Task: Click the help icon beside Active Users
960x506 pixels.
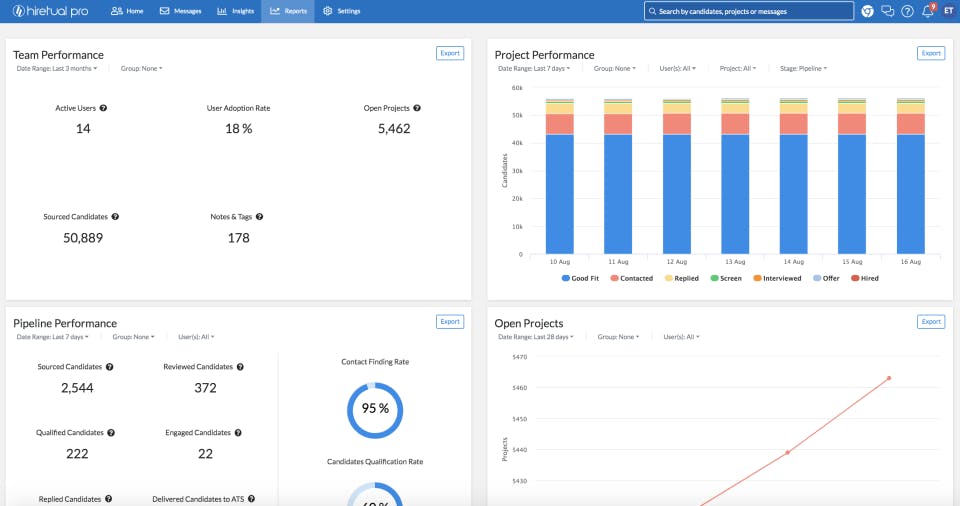Action: [x=103, y=108]
